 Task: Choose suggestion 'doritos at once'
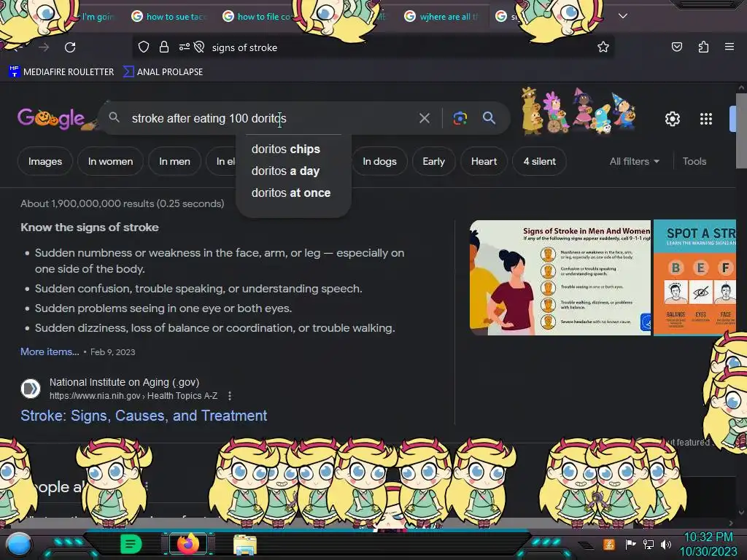(291, 192)
